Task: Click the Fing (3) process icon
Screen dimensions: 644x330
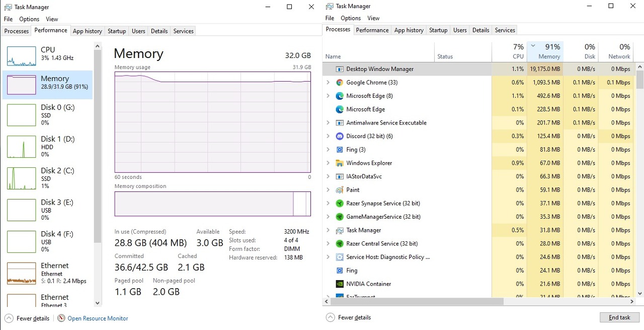Action: pos(340,150)
